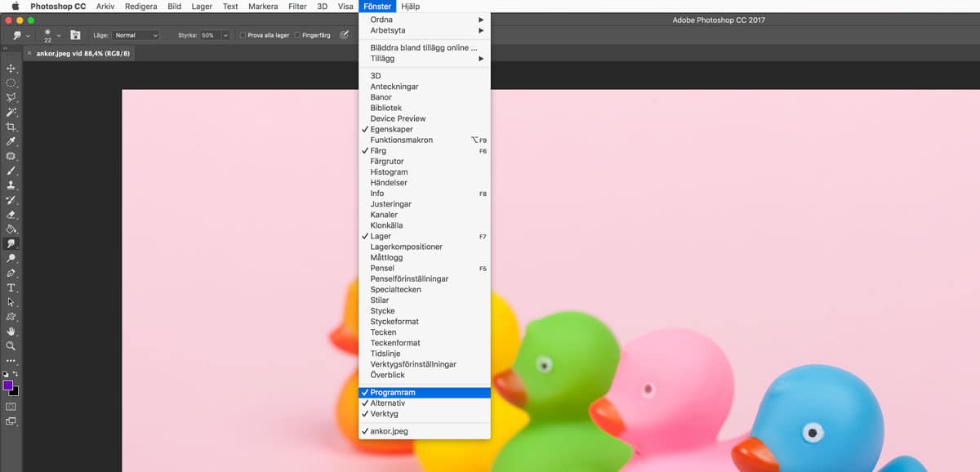Viewport: 980px width, 472px height.
Task: Select the Crop tool
Action: tap(11, 127)
